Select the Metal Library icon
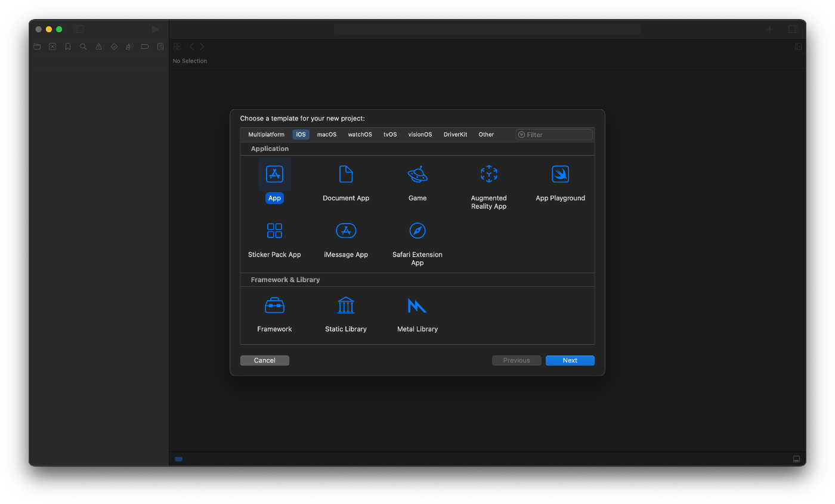 (x=417, y=305)
